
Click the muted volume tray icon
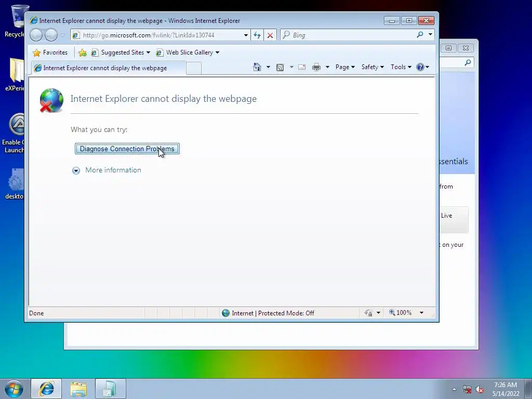[x=480, y=389]
